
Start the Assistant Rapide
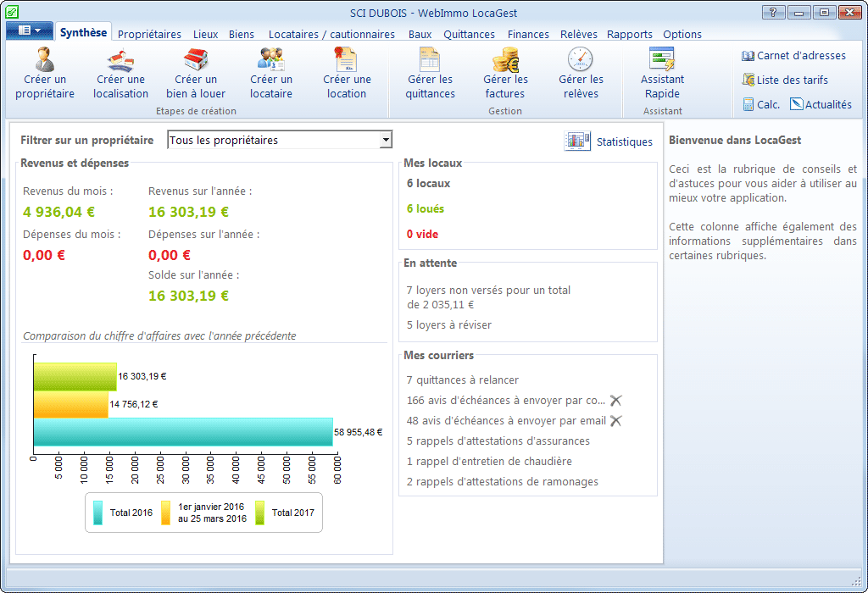pos(662,61)
